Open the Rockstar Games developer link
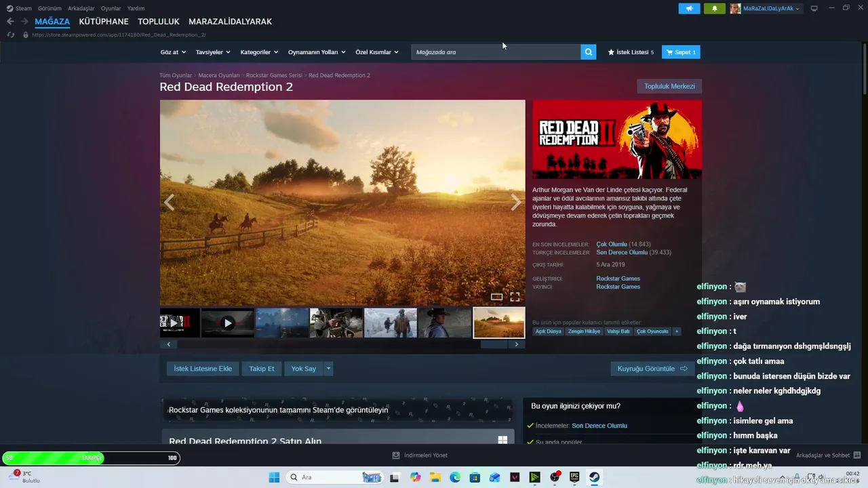 tap(618, 279)
